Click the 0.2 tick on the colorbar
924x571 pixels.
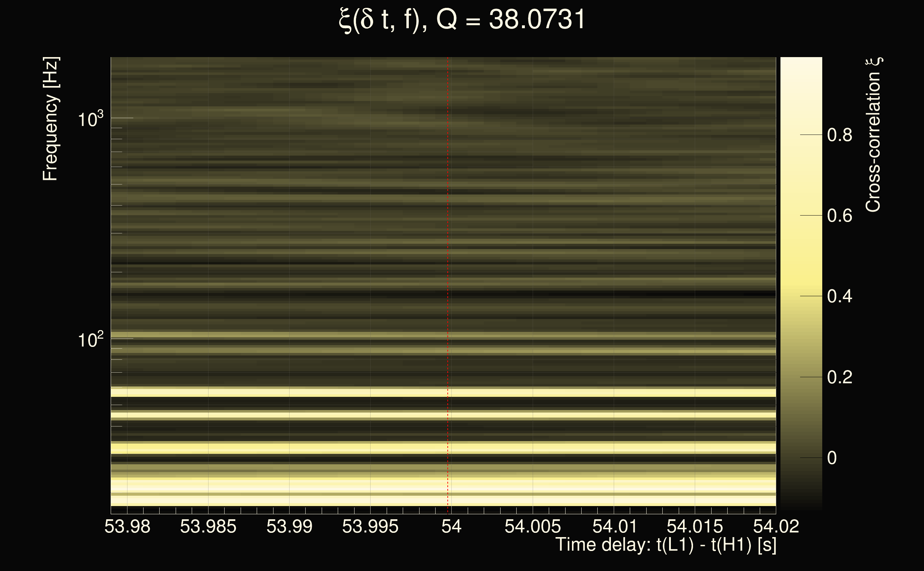839,377
